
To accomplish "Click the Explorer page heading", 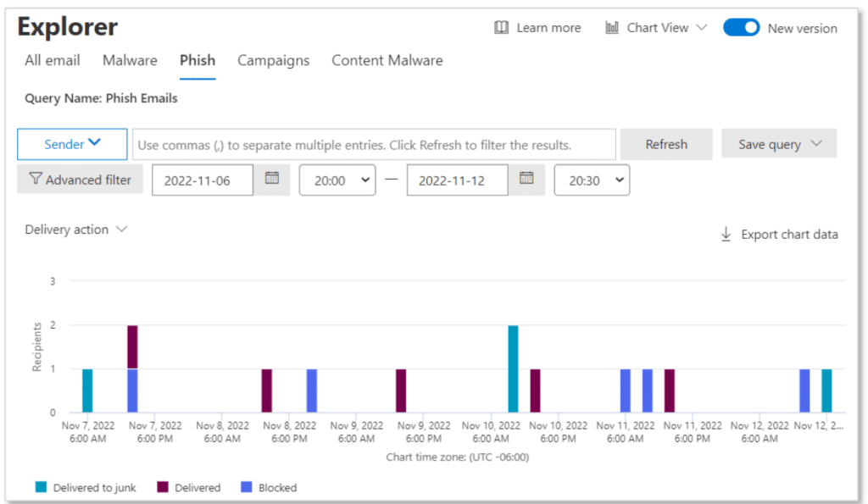I will pyautogui.click(x=68, y=27).
